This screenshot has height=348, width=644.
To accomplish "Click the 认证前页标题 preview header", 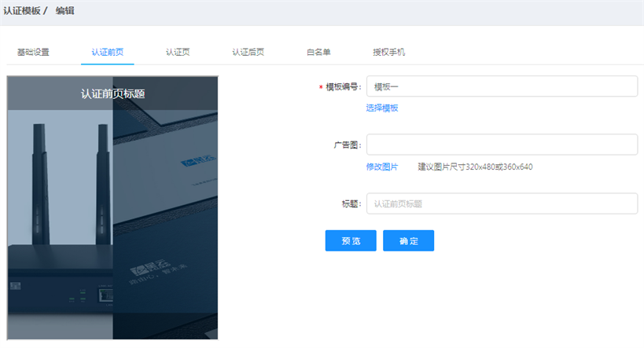I will 112,93.
